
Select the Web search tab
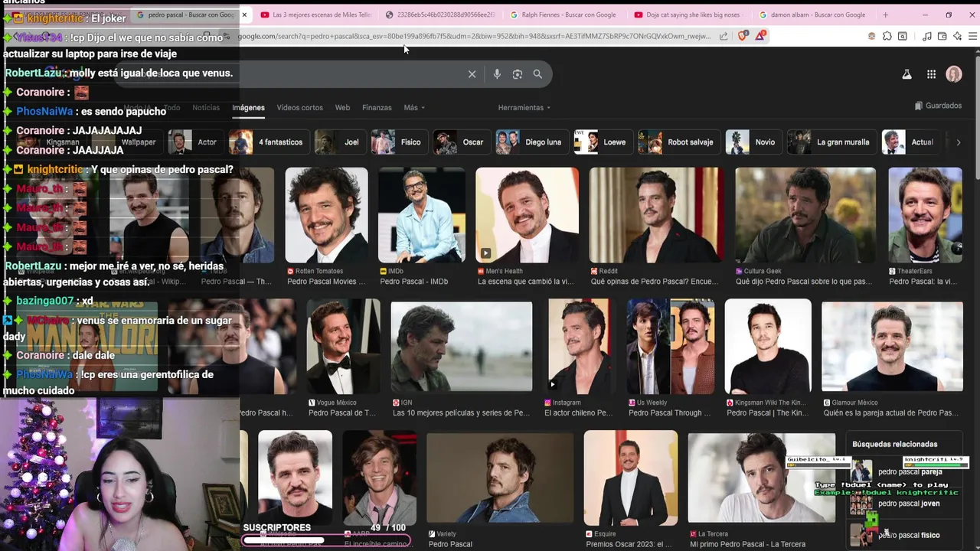click(x=342, y=108)
